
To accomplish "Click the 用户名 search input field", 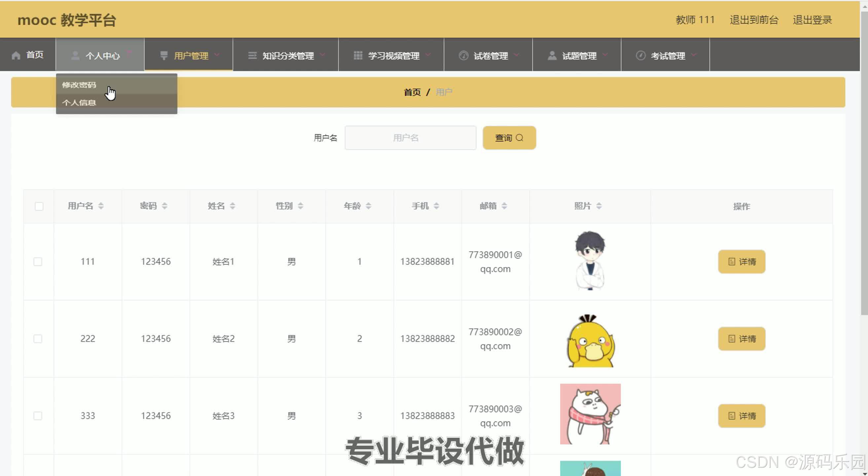I will [x=410, y=138].
